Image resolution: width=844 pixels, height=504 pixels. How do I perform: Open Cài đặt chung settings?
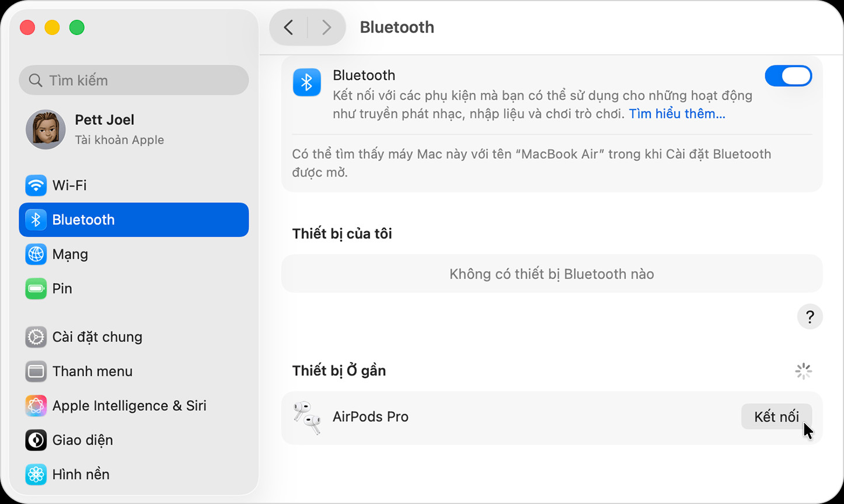(36, 337)
